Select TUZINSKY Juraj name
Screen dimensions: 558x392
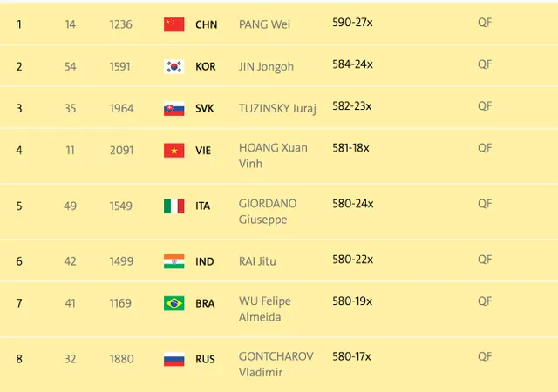point(277,109)
